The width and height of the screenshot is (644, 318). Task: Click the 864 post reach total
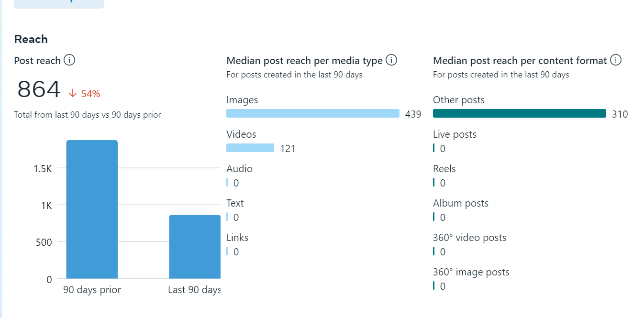[39, 89]
